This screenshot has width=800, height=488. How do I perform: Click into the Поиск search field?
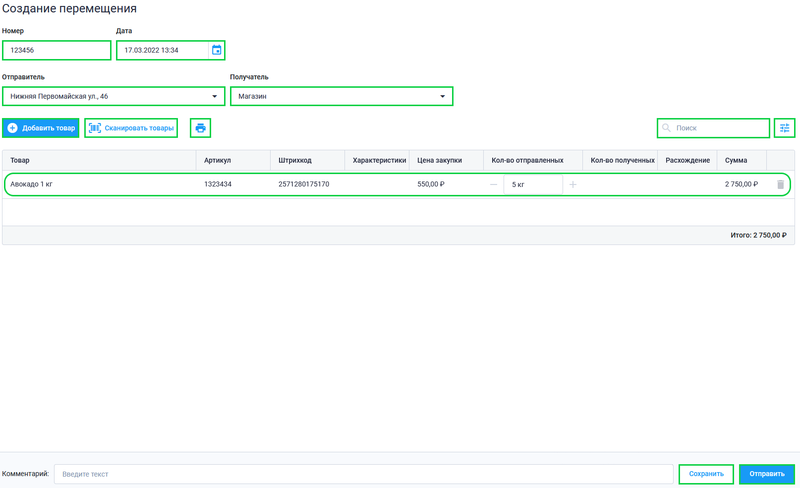(x=718, y=128)
